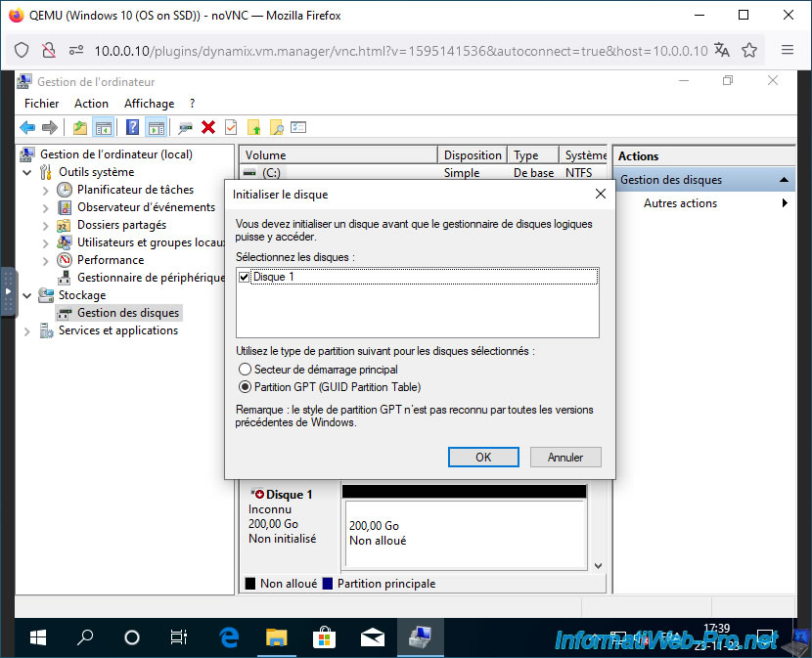Open the Help toolbar icon

pyautogui.click(x=133, y=127)
